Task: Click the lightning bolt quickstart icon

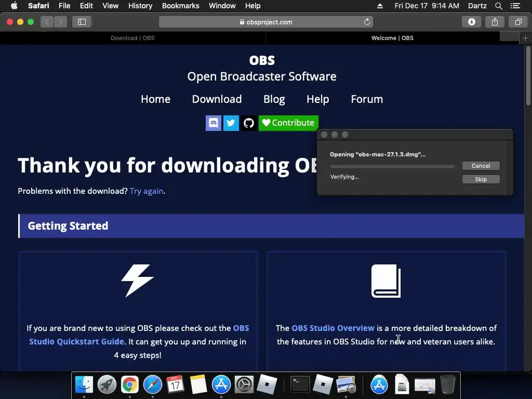Action: tap(138, 281)
